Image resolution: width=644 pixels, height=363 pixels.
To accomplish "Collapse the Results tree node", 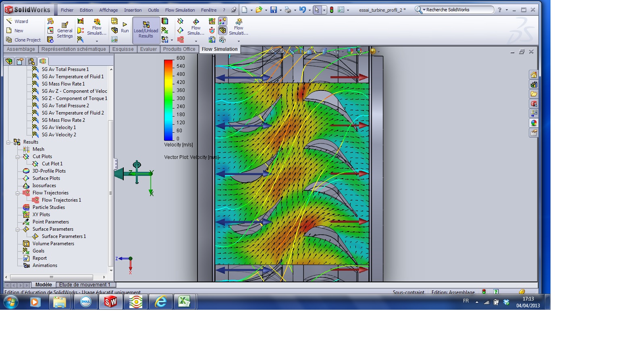I will tap(8, 142).
